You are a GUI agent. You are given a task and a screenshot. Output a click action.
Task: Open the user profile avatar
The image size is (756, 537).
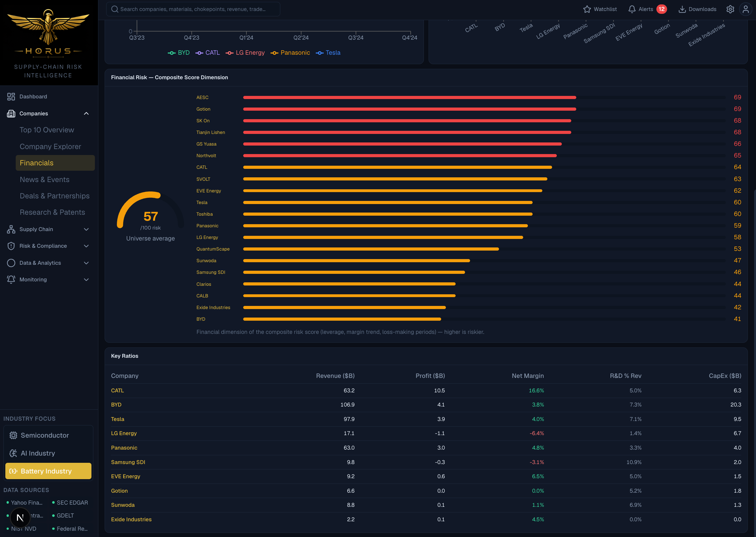coord(745,9)
